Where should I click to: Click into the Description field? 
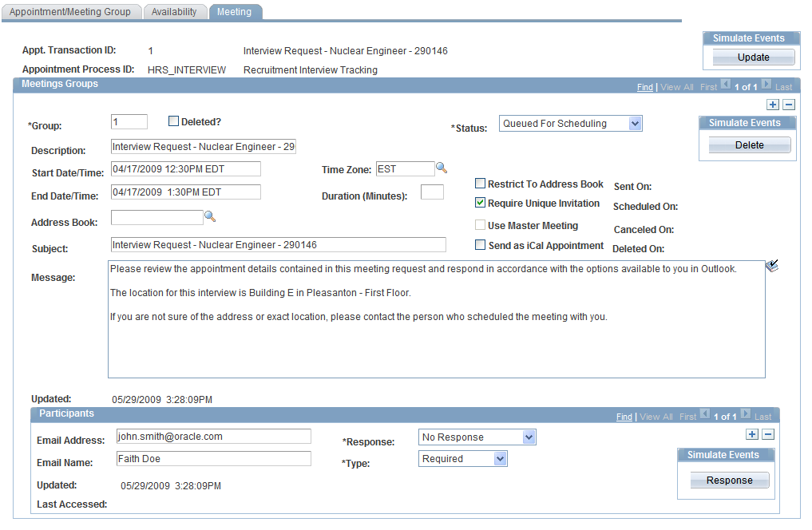point(204,147)
